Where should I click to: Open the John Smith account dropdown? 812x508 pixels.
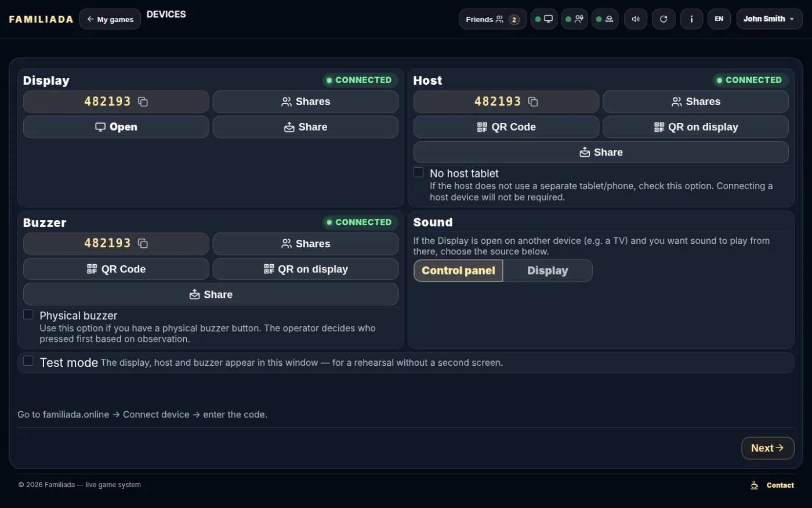pyautogui.click(x=769, y=19)
